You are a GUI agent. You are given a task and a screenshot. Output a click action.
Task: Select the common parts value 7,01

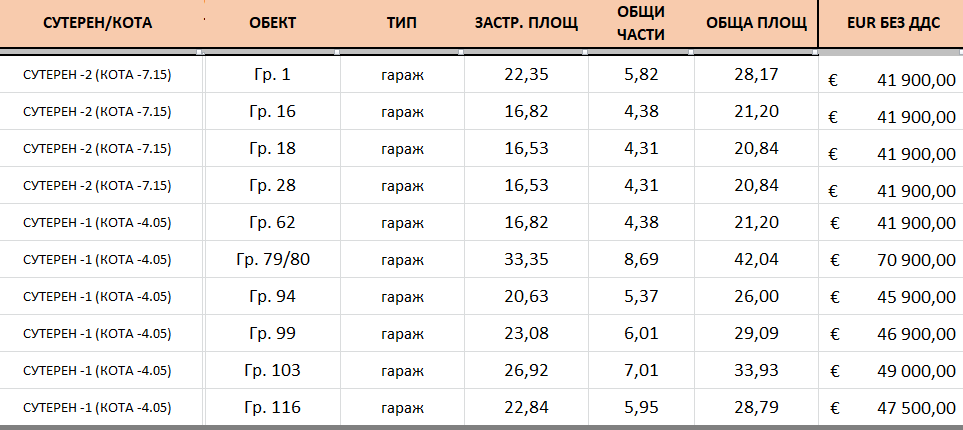[641, 371]
